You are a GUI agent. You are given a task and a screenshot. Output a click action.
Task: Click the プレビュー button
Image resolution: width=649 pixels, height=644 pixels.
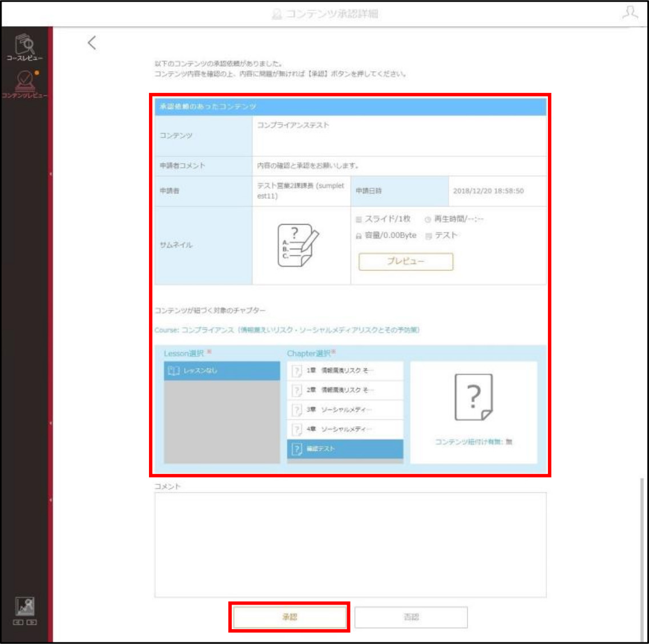tap(406, 261)
